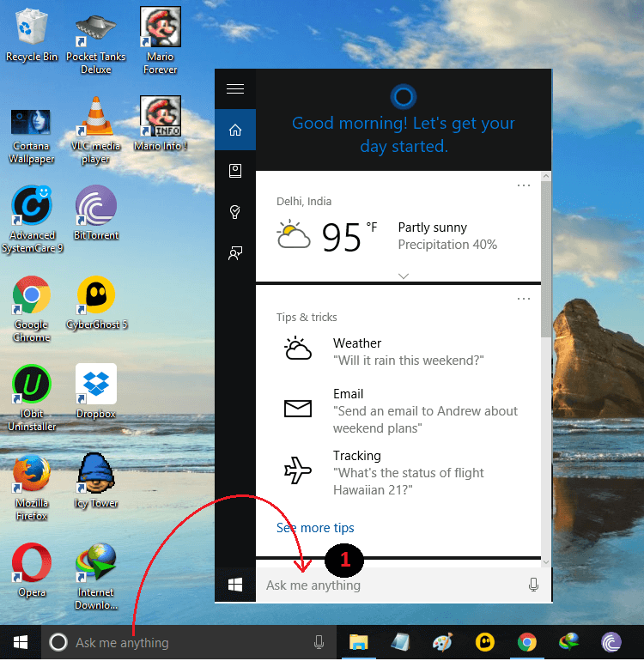644x661 pixels.
Task: Open Tips & tricks card options dots
Action: (x=524, y=299)
